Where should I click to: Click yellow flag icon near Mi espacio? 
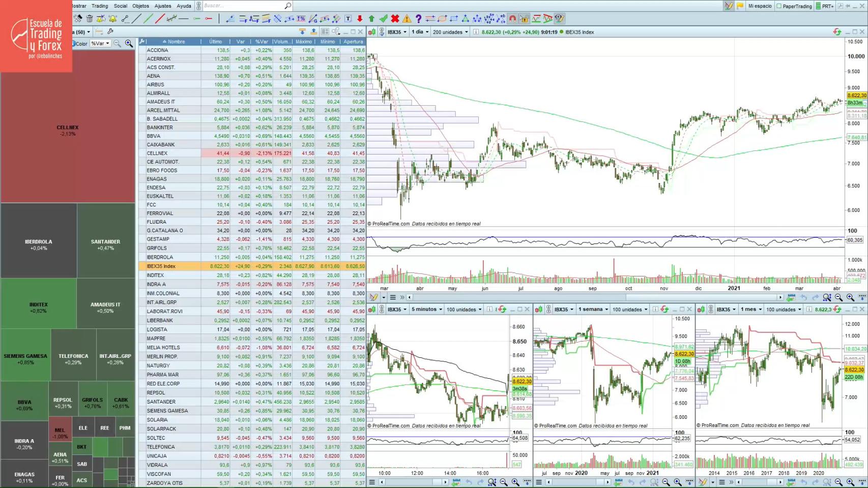pyautogui.click(x=740, y=6)
